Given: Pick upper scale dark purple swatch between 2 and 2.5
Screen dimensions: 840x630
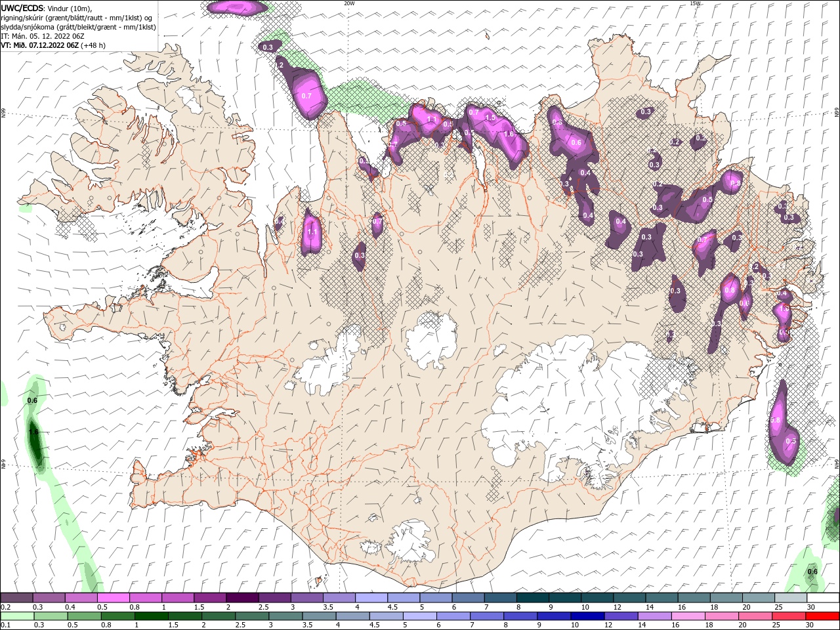Looking at the screenshot, I should pos(242,598).
